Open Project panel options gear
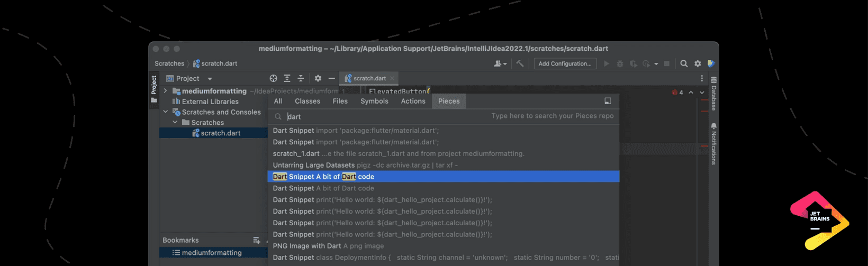The height and width of the screenshot is (266, 868). point(318,78)
